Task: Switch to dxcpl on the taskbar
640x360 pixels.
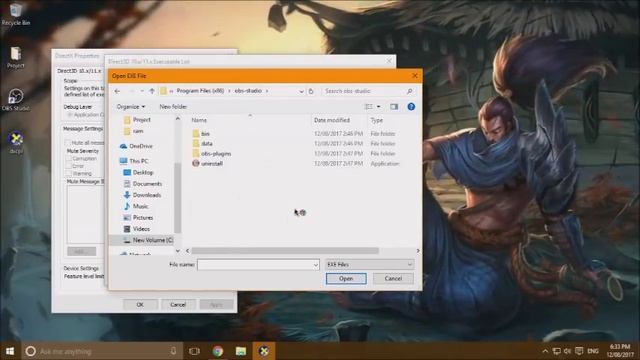Action: point(264,351)
